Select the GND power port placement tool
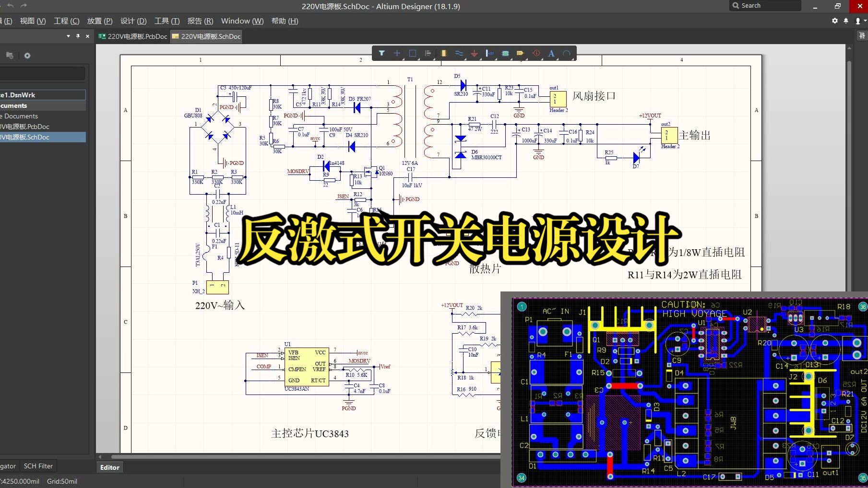868x488 pixels. pyautogui.click(x=474, y=53)
